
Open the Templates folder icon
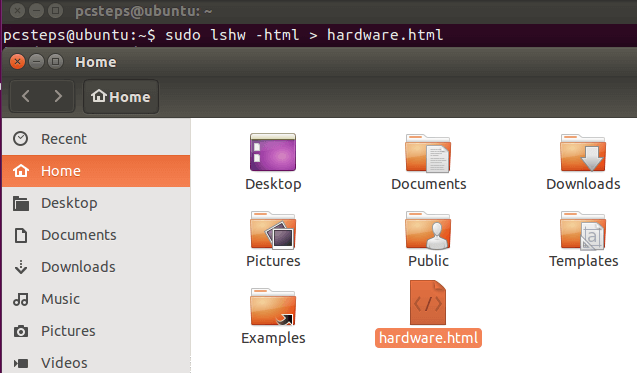[583, 230]
